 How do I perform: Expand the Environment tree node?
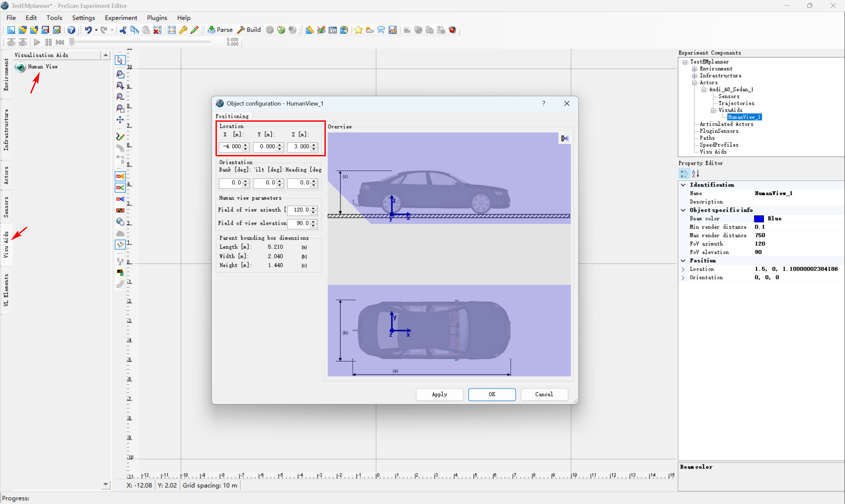pos(694,69)
